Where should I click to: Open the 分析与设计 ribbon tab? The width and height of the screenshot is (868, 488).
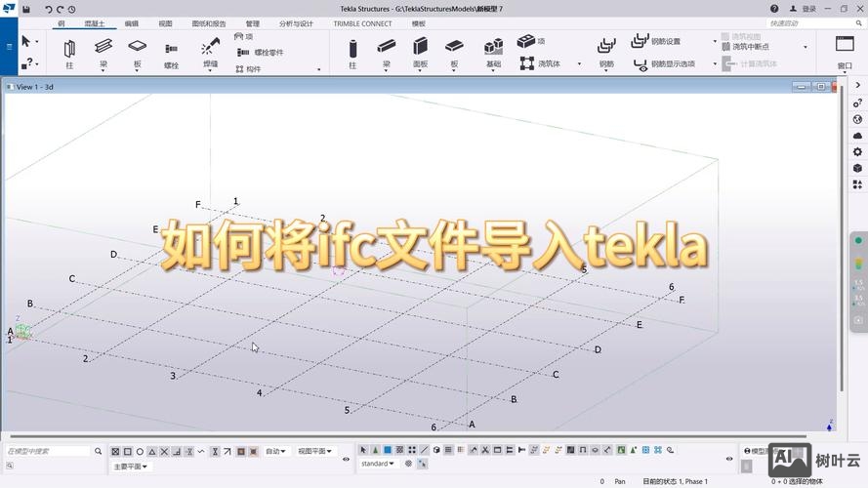coord(296,23)
